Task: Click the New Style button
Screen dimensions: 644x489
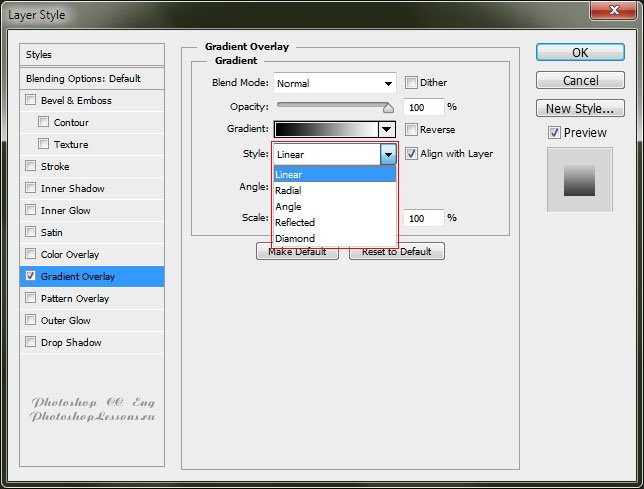Action: [581, 109]
